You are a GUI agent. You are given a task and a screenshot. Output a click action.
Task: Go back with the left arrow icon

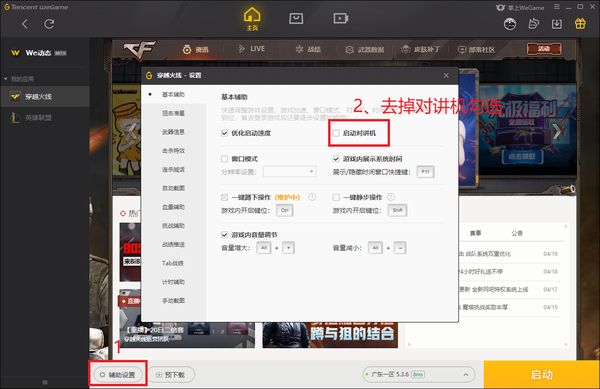(25, 24)
